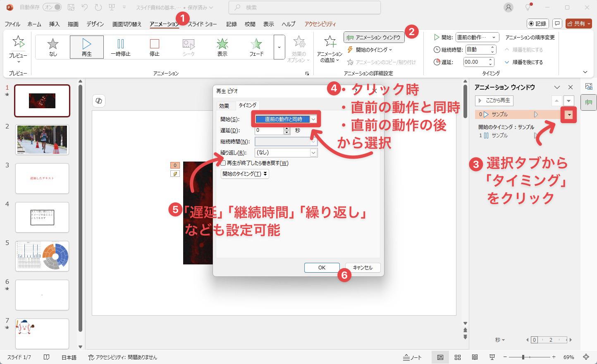Click the アニメーションの追加 icon

click(x=330, y=42)
